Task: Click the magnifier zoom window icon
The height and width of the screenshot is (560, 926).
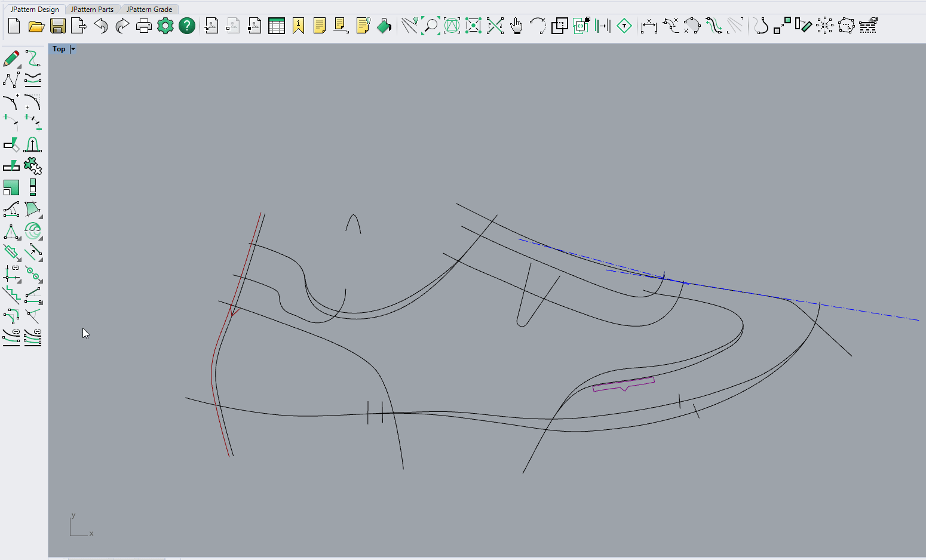Action: coord(430,26)
